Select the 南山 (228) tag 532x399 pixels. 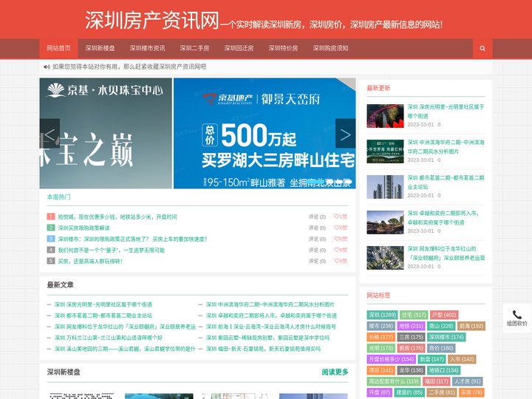441,326
